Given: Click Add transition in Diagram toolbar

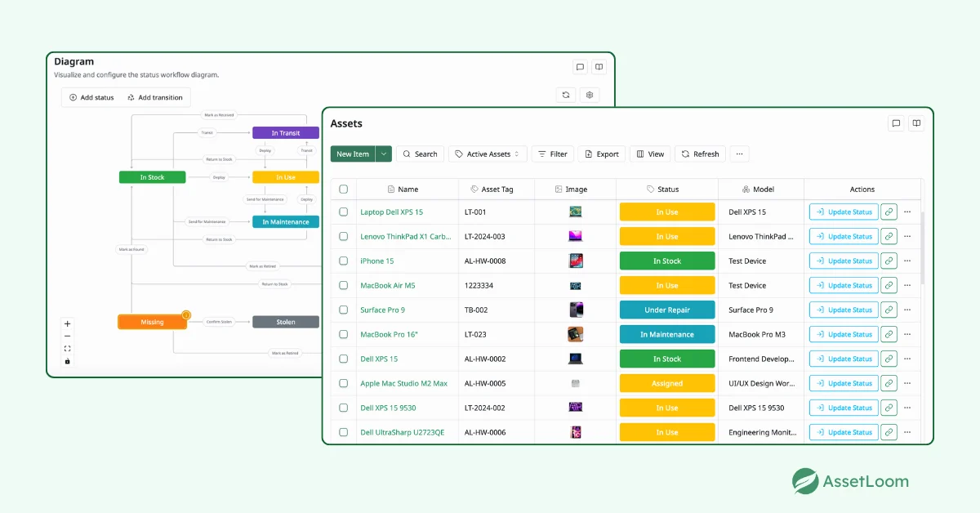Looking at the screenshot, I should pos(155,98).
